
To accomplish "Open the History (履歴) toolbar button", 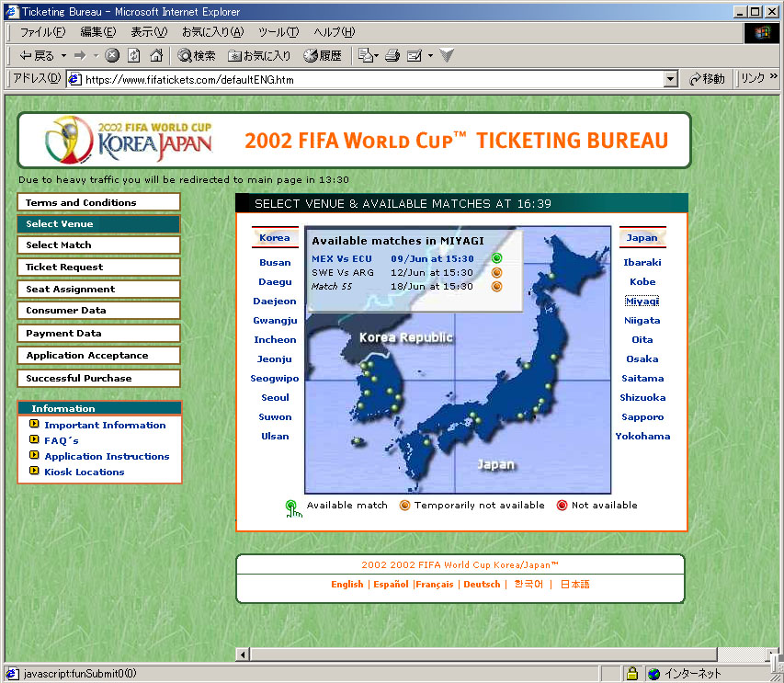I will (x=323, y=55).
